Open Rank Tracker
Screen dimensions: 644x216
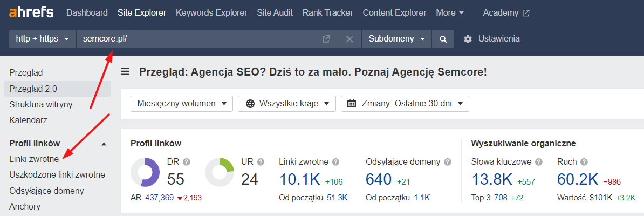pyautogui.click(x=328, y=13)
